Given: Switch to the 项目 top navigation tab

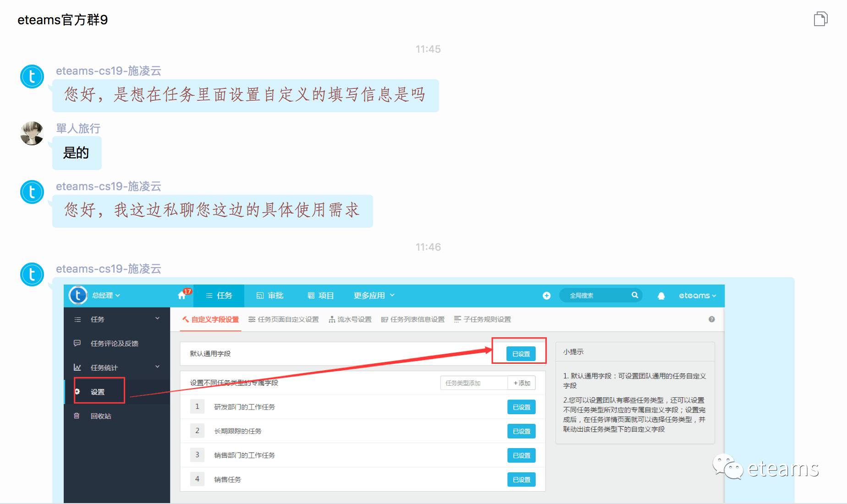Looking at the screenshot, I should 320,296.
